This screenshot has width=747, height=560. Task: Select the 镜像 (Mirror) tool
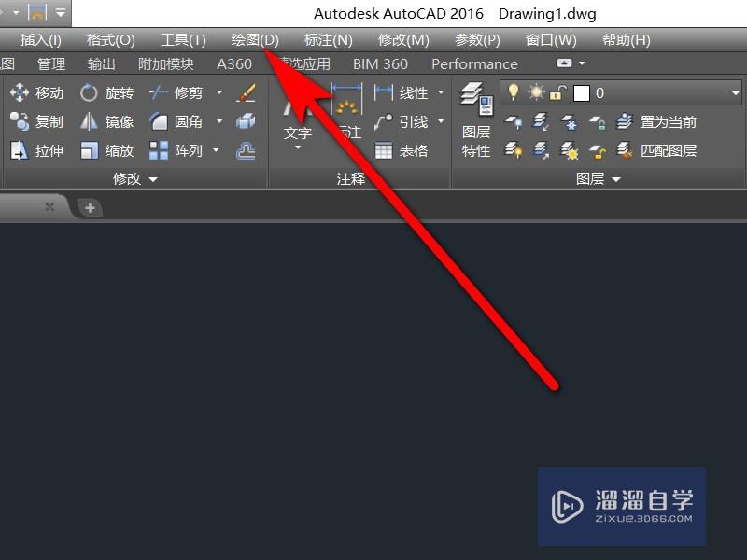click(106, 122)
